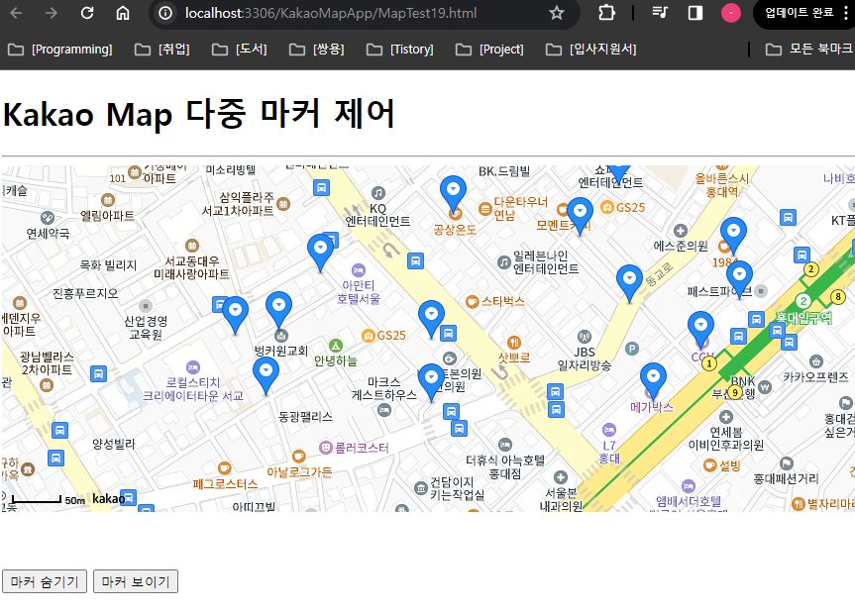The height and width of the screenshot is (616, 855).
Task: Click the 연세봄 이비인후과의원 label
Action: pyautogui.click(x=726, y=439)
